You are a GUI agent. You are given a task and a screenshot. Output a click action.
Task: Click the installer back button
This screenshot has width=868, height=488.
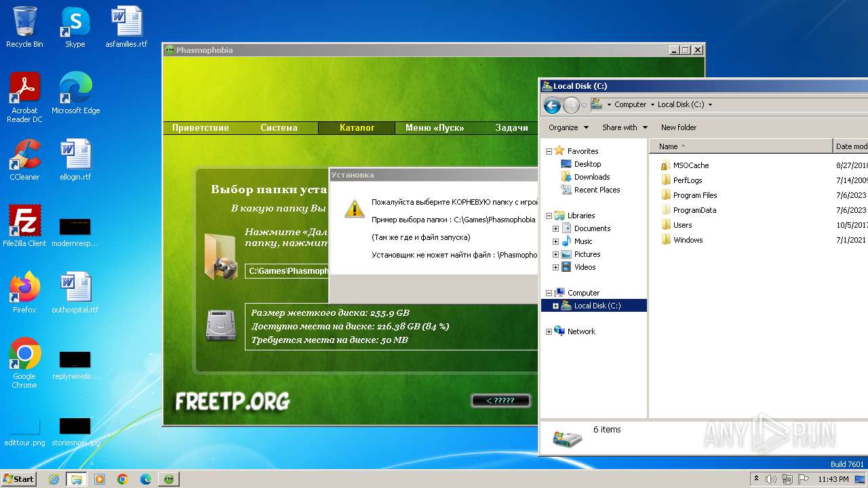pos(500,401)
